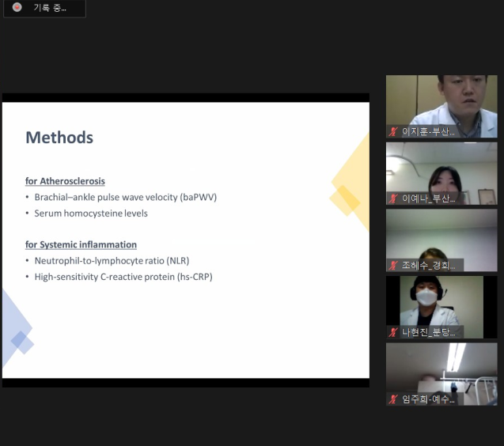Click 'Serum homocysteine levels' bullet
Screen dimensions: 504x446
click(91, 214)
